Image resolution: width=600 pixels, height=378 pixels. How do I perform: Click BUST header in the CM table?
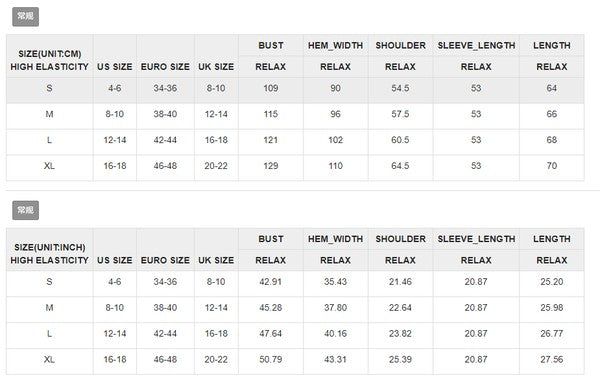click(x=271, y=46)
